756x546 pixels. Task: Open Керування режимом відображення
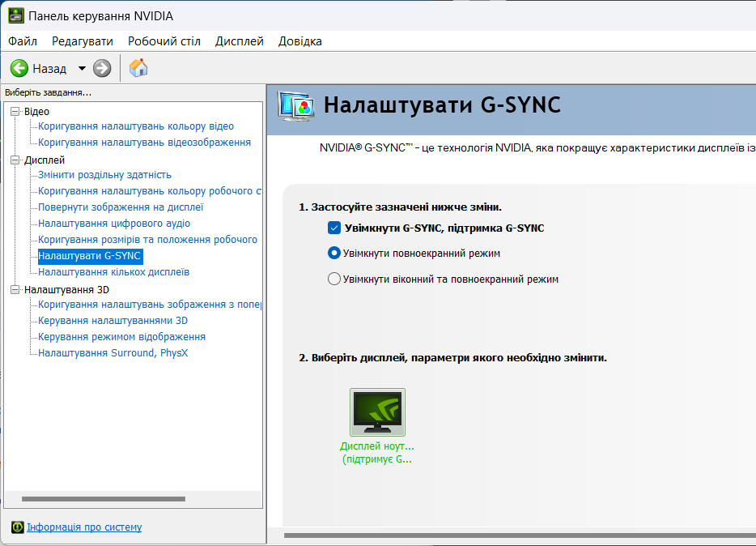(122, 337)
